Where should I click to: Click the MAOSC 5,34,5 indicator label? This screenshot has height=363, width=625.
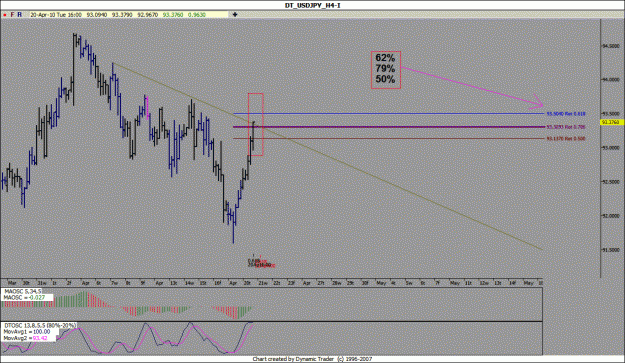coord(22,292)
